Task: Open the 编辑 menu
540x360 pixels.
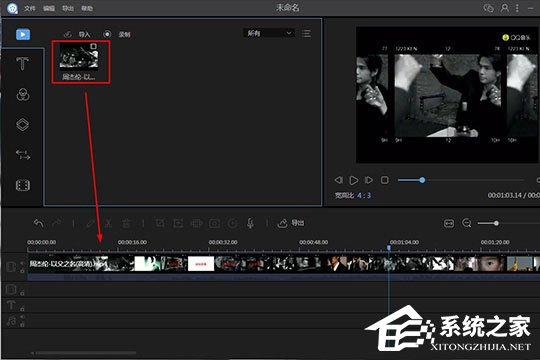Action: (49, 8)
